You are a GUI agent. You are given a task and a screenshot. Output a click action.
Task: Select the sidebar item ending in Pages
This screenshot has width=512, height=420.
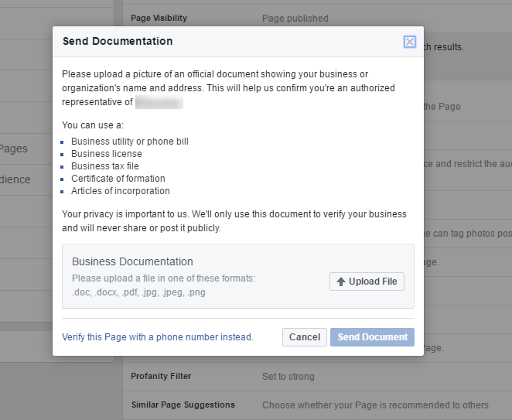click(x=14, y=149)
